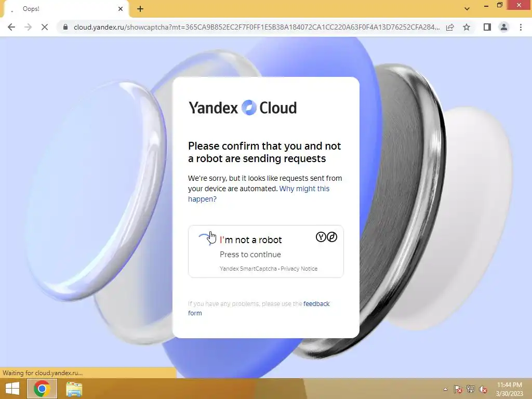Screen dimensions: 532x399
Task: Open the volume tray icon
Action: coord(483,389)
